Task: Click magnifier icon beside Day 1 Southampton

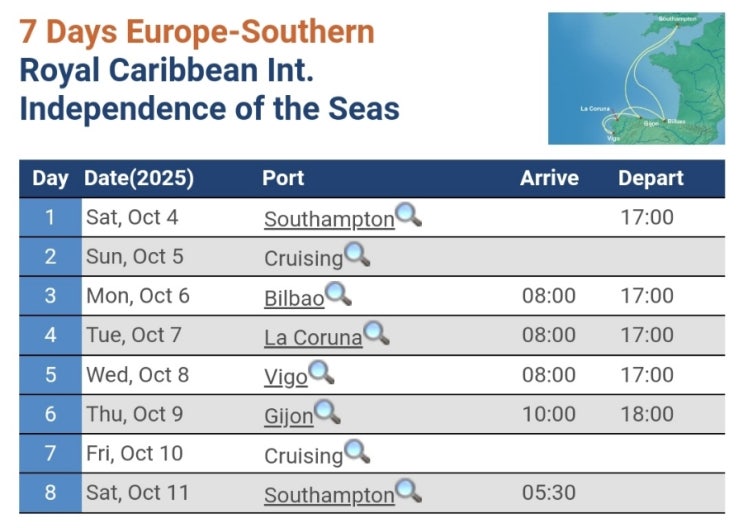Action: [408, 214]
